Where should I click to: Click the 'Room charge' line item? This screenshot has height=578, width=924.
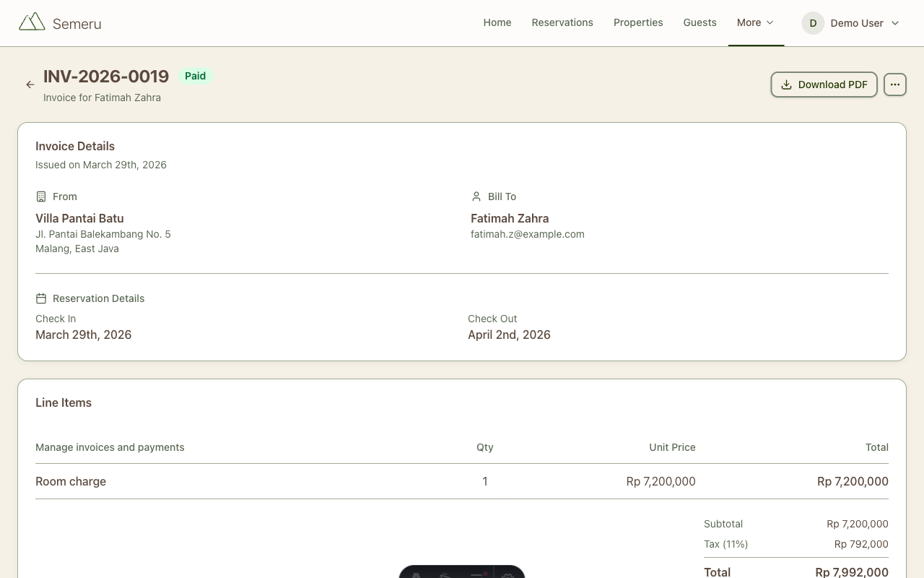click(x=71, y=481)
